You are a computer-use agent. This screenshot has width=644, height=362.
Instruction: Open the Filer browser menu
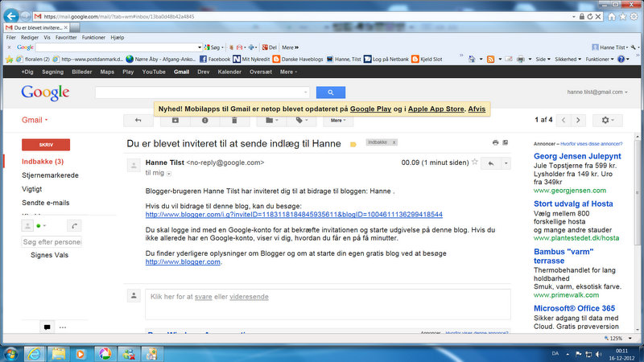click(x=10, y=37)
